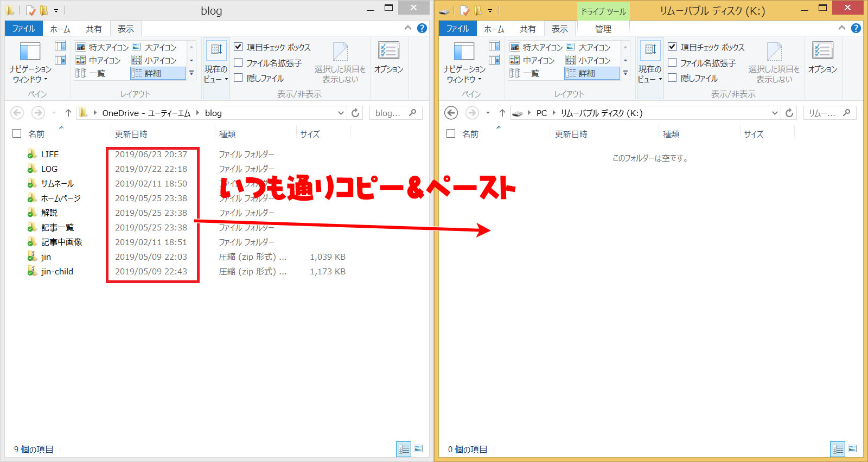Switch blog window to details layout
Viewport: 868px width, 462px height.
pyautogui.click(x=158, y=73)
